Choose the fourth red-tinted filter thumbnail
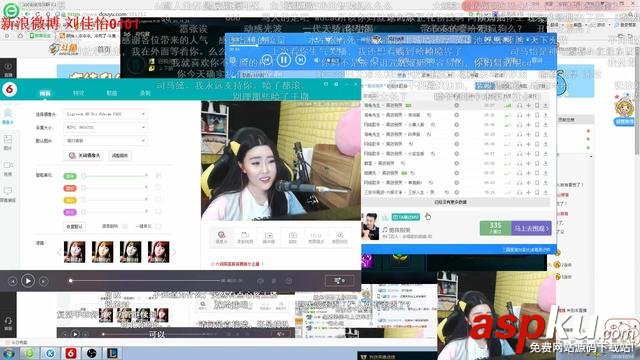Viewport: 640px width, 360px height. (159, 252)
